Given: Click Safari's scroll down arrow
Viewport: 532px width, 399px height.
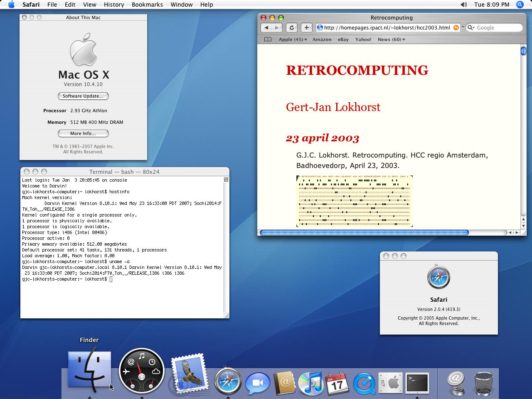Looking at the screenshot, I should pos(523,226).
